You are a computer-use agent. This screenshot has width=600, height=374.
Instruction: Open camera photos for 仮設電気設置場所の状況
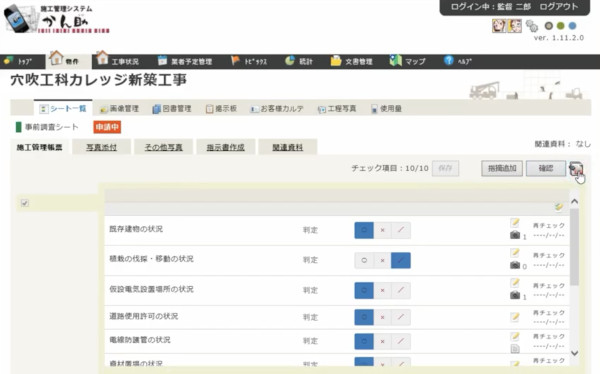click(515, 295)
